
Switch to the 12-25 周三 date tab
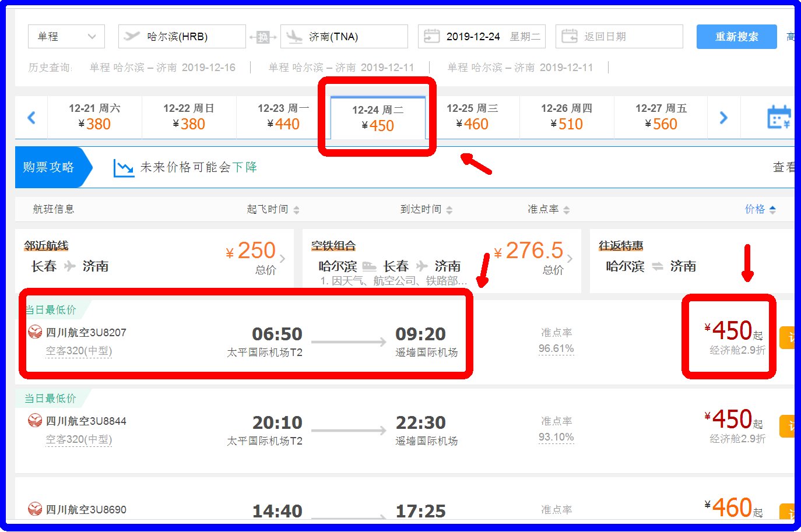click(x=473, y=117)
